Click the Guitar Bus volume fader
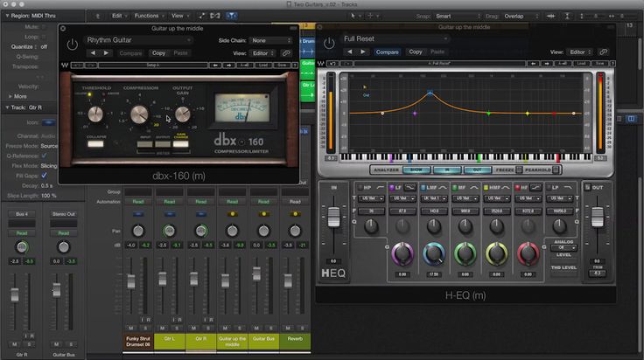The height and width of the screenshot is (360, 644). tap(256, 273)
